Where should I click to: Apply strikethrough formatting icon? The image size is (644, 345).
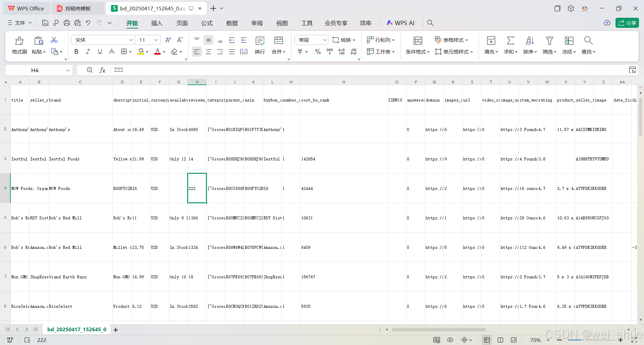(x=112, y=52)
